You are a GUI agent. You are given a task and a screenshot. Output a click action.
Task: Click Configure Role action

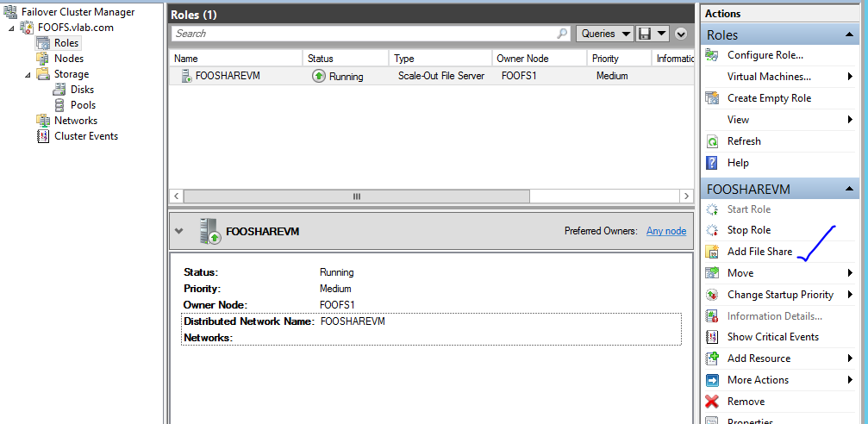765,55
